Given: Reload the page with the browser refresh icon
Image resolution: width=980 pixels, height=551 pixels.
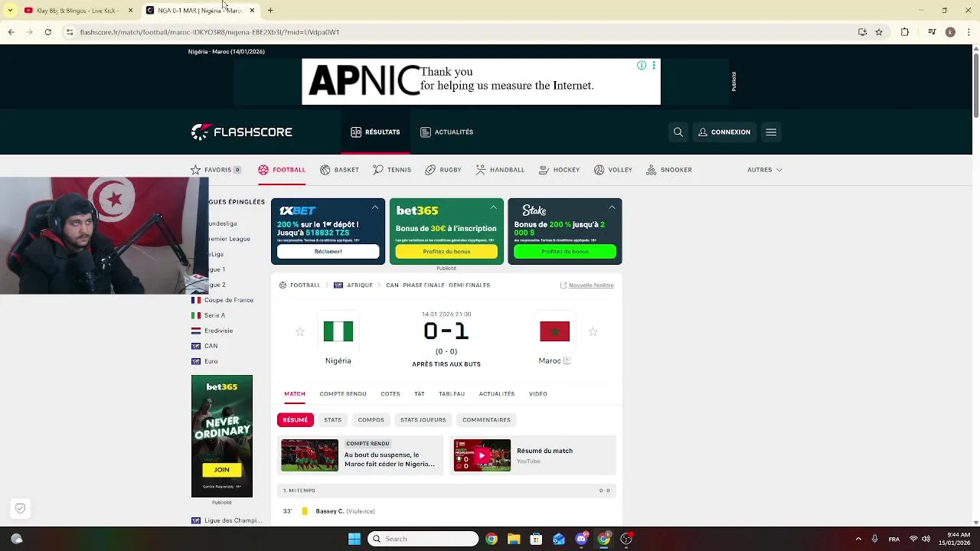Looking at the screenshot, I should click(47, 32).
